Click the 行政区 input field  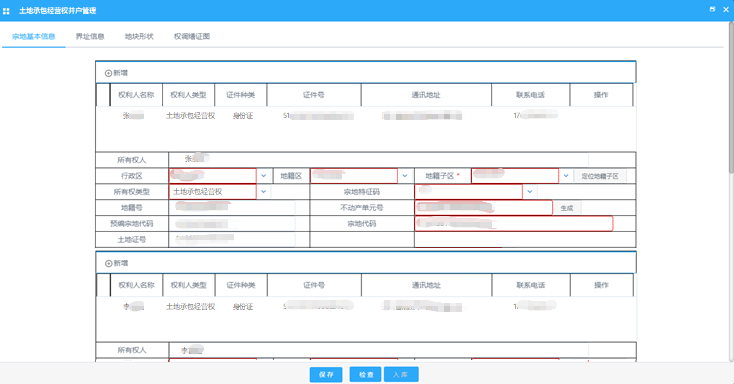(213, 176)
